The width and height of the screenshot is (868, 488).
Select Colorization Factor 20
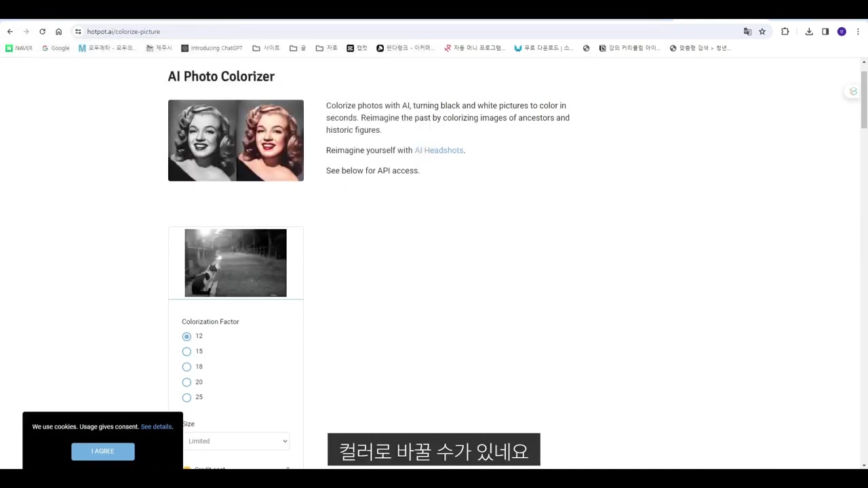tap(186, 382)
